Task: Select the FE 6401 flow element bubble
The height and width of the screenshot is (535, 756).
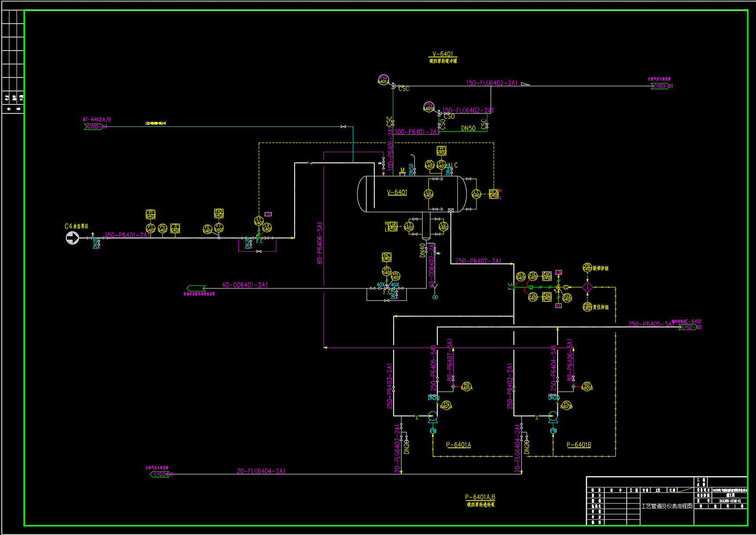Action: point(207,229)
